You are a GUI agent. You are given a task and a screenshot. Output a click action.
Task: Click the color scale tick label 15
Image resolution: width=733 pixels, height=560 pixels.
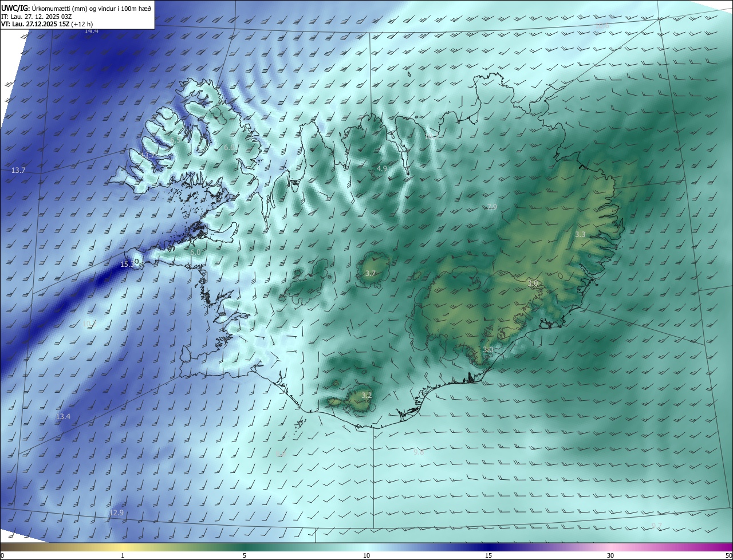pos(488,556)
